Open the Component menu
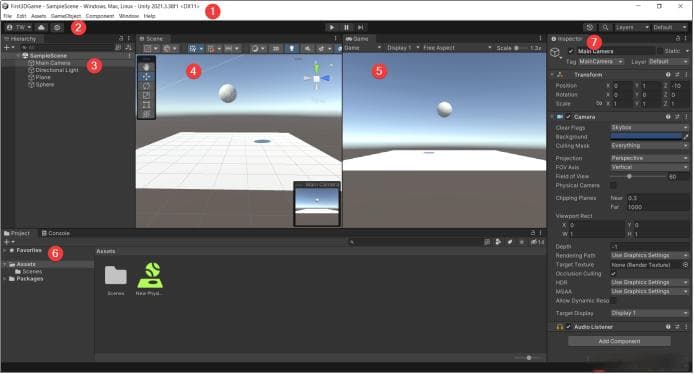The width and height of the screenshot is (694, 374). click(x=100, y=16)
